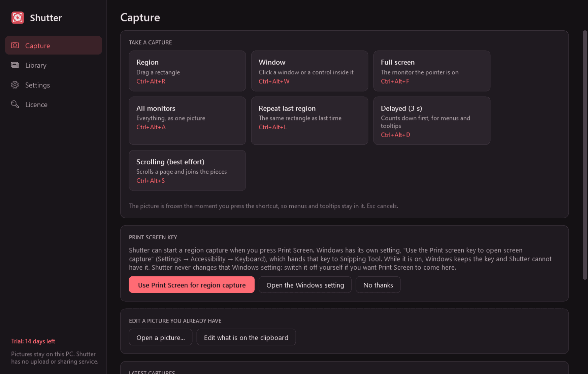Click the Library stack icon
588x374 pixels.
(x=15, y=65)
